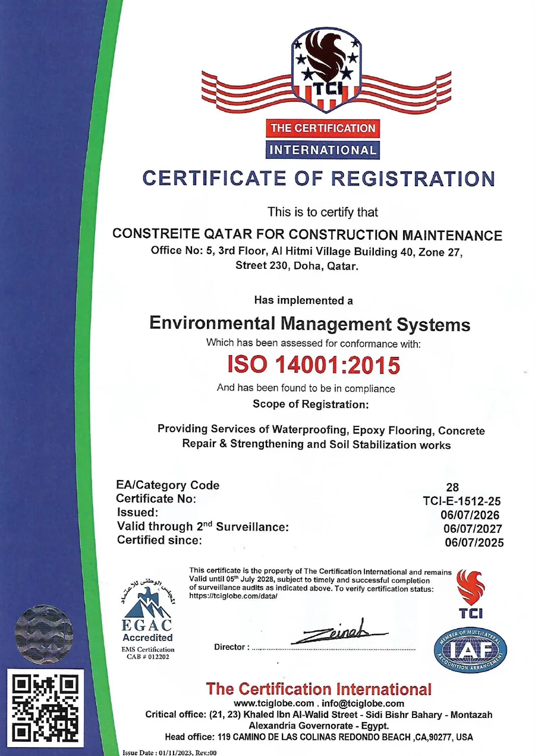The image size is (535, 756).
Task: Select the address line starting 'Office No: 5'
Action: [x=306, y=252]
